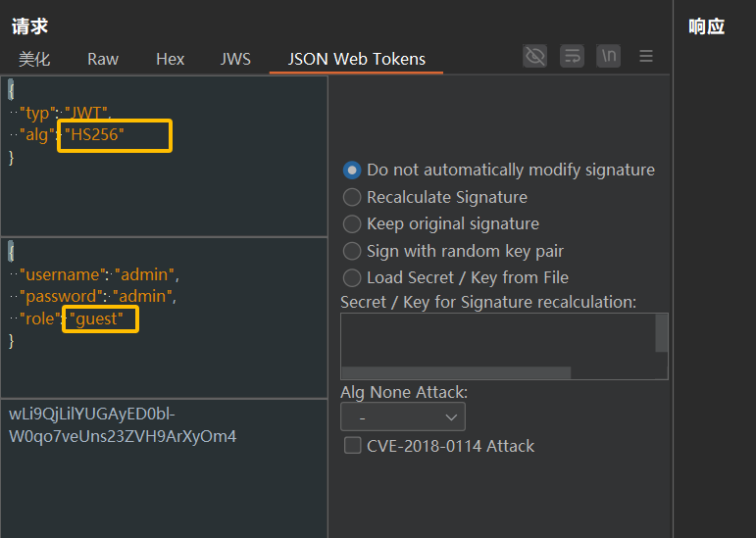Click the 响应 panel heading

pyautogui.click(x=707, y=26)
